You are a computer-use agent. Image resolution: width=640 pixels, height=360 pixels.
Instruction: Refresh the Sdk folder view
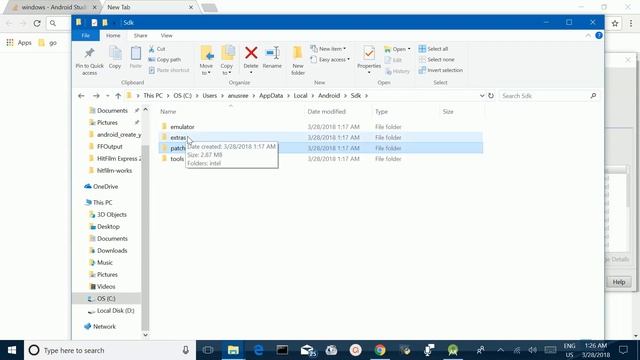tap(491, 96)
